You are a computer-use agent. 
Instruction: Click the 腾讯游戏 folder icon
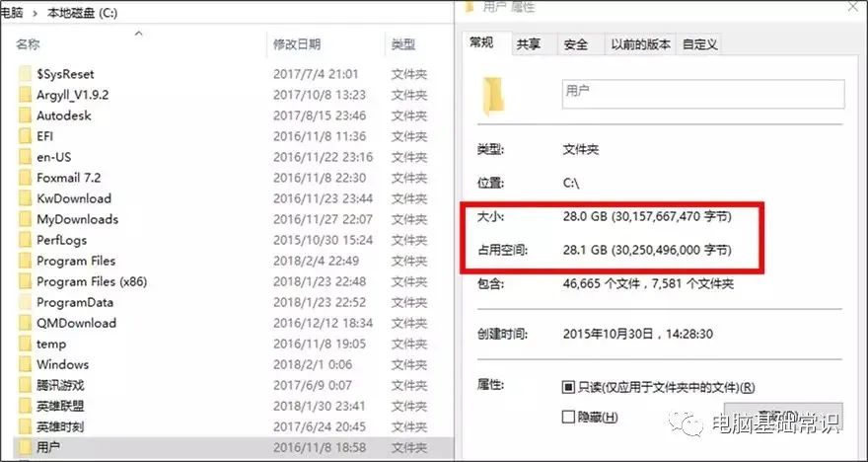pos(25,385)
